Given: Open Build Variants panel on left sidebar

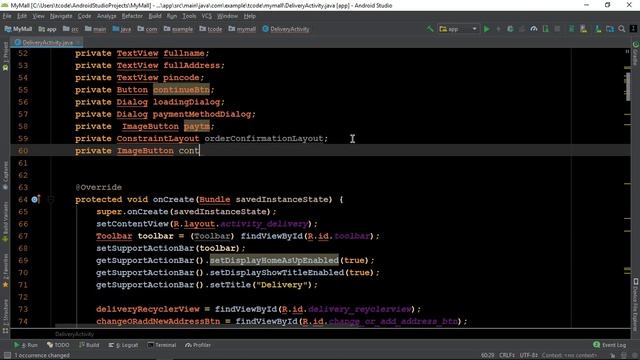Looking at the screenshot, I should pyautogui.click(x=5, y=223).
